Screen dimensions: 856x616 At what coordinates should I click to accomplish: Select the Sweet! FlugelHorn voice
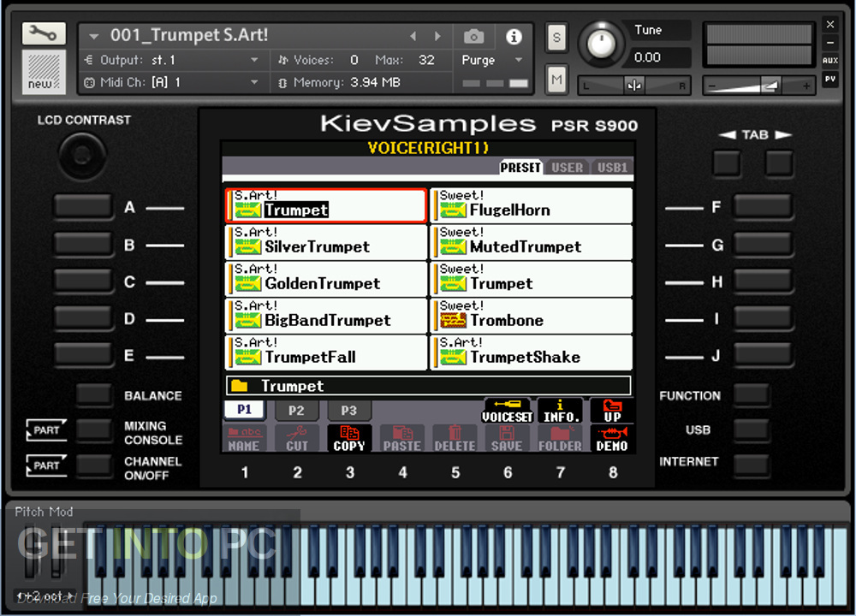[532, 205]
